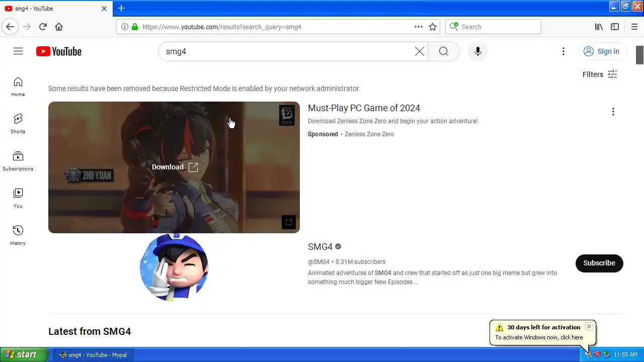
Task: Click the taskbar clock showing 11:55 AM
Action: pyautogui.click(x=626, y=355)
